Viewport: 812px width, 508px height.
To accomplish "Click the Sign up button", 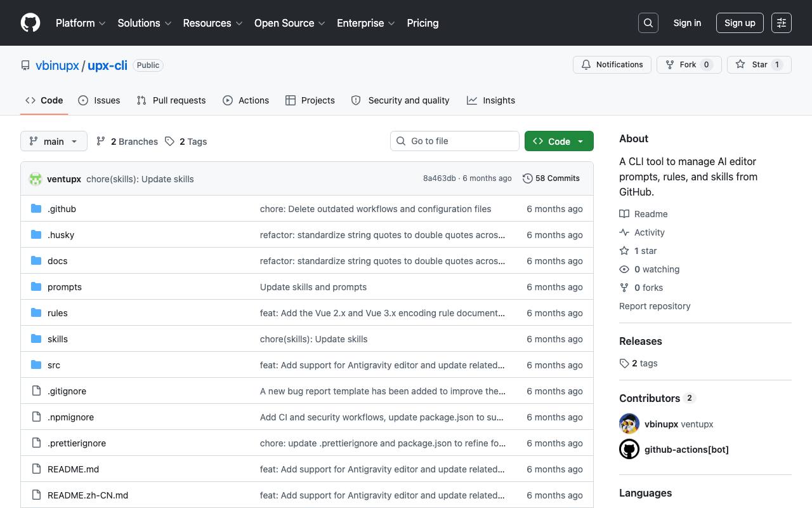I will pos(740,23).
